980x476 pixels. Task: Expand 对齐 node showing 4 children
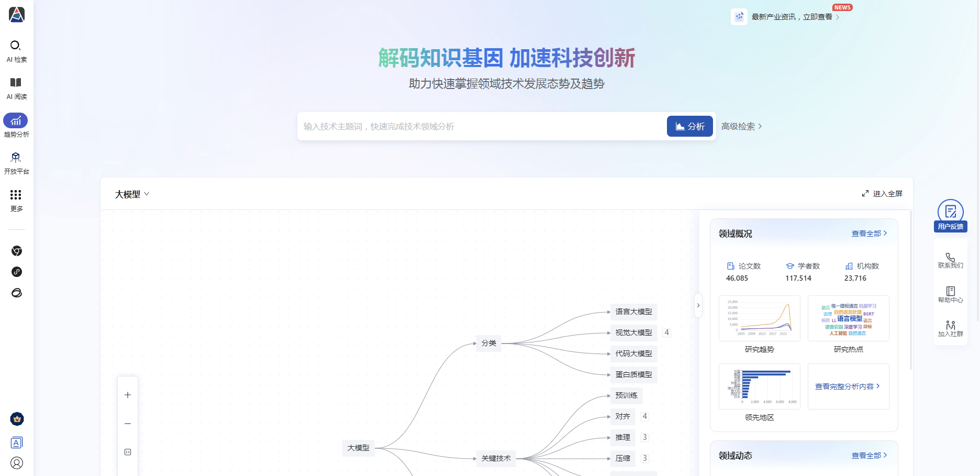[644, 416]
